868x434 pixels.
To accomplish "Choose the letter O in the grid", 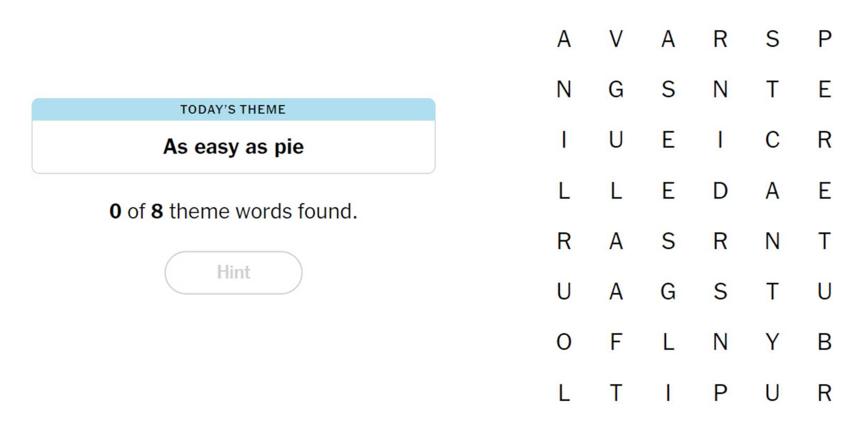I will pos(564,342).
